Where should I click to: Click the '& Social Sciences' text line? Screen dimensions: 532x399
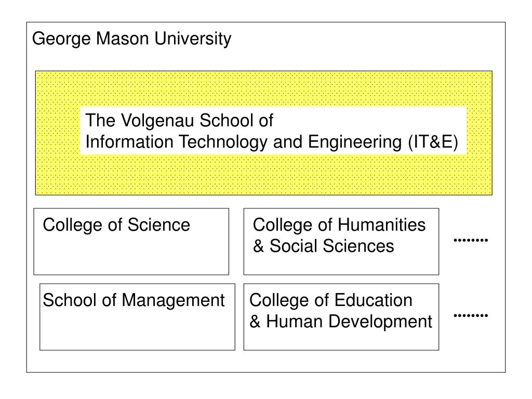pyautogui.click(x=324, y=246)
